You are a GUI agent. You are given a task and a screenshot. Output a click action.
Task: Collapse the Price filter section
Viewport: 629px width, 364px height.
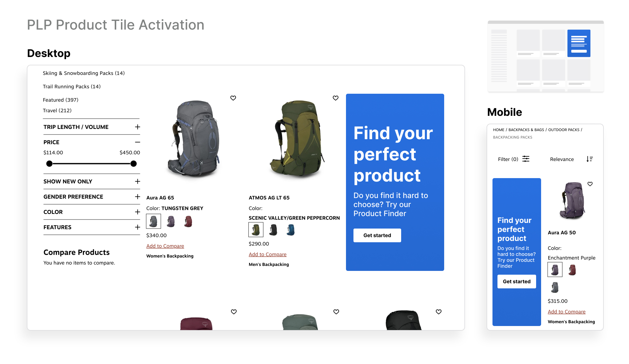137,142
